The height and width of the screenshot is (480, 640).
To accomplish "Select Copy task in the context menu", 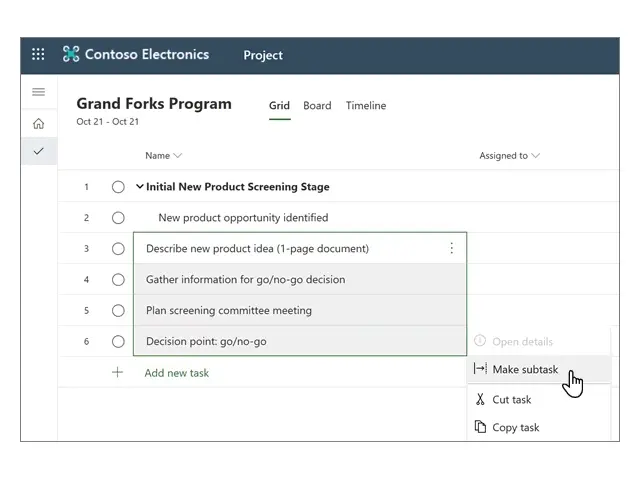I will pos(515,427).
